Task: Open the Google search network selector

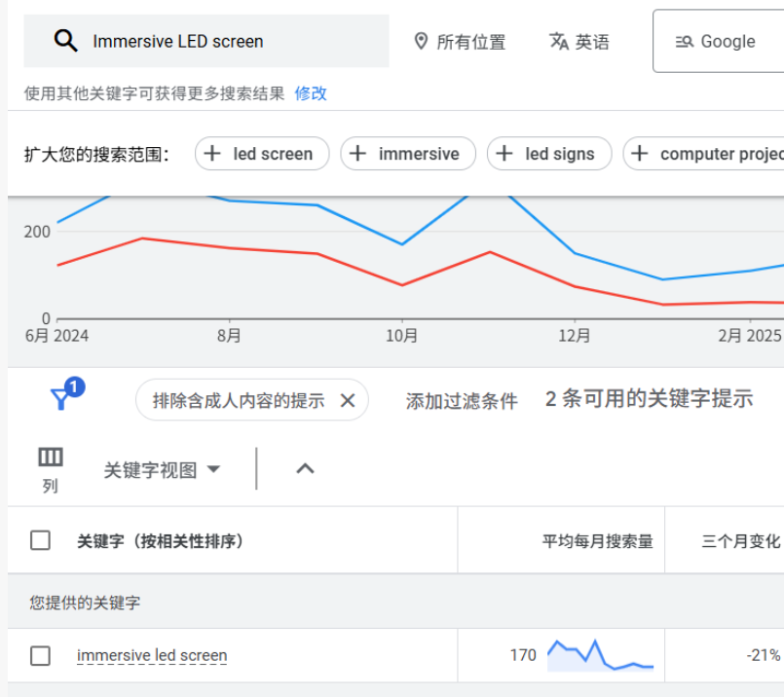Action: click(718, 41)
